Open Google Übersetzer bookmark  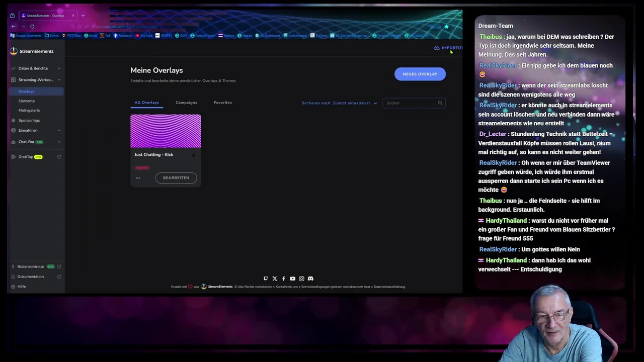(x=26, y=36)
